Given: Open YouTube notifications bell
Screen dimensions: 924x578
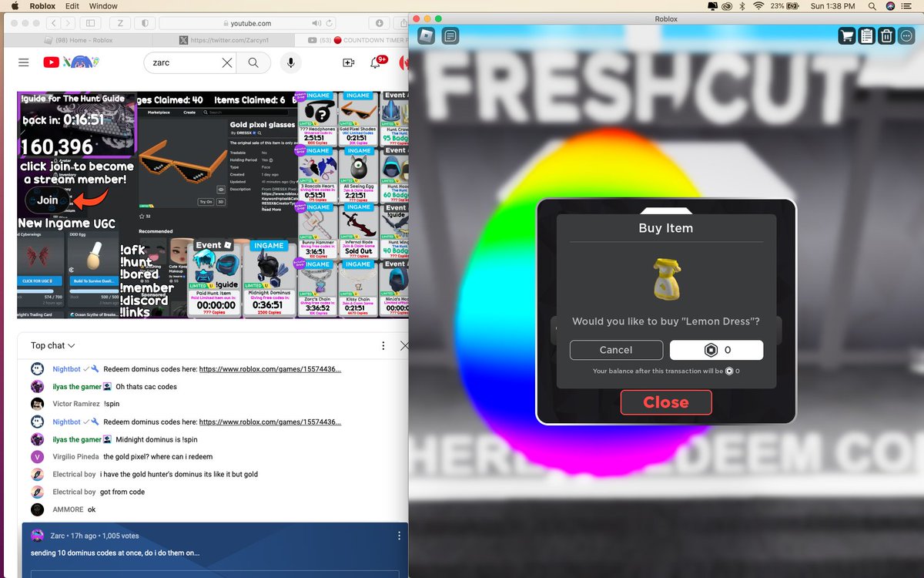Looking at the screenshot, I should (376, 62).
